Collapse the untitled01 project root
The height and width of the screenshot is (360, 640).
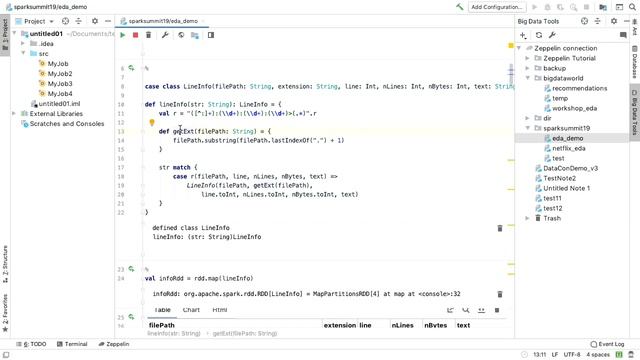pos(15,33)
